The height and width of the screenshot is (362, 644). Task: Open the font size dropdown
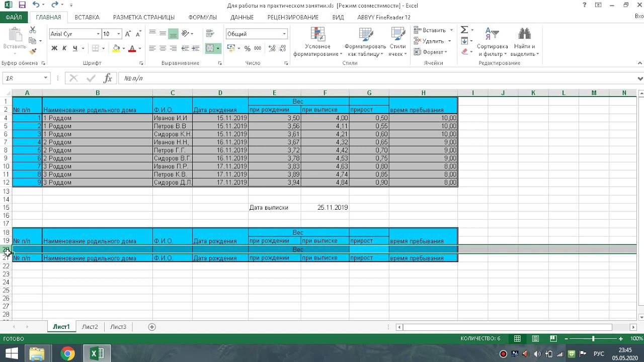[x=119, y=34]
